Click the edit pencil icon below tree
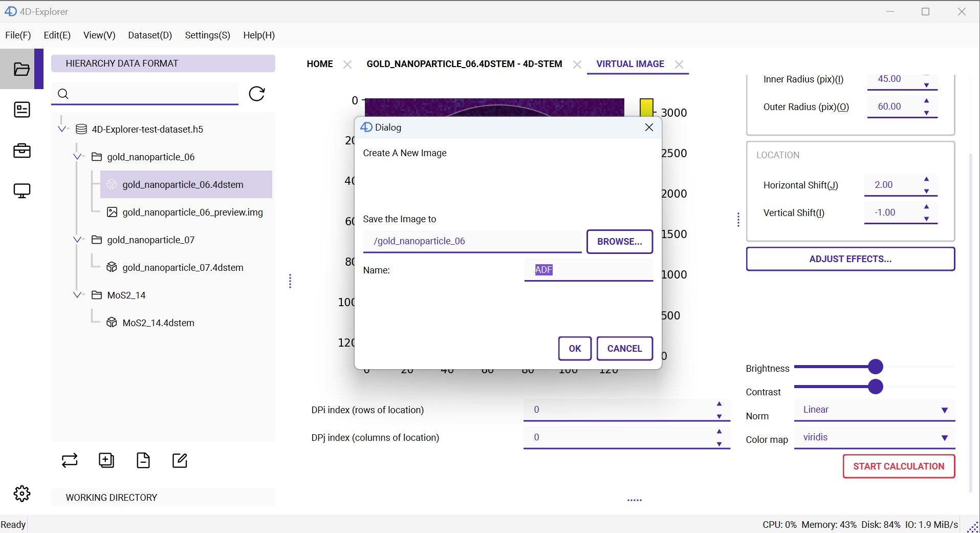Viewport: 980px width, 533px height. click(x=180, y=460)
